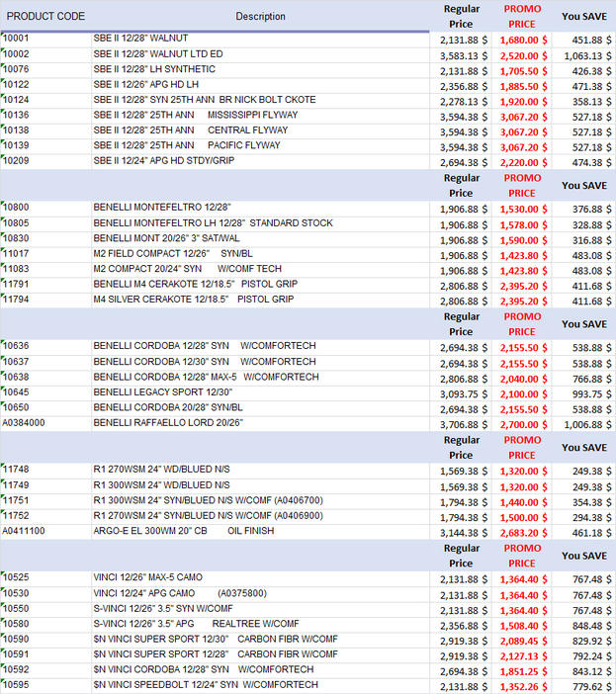Click promo price 2,700.00 $
Screen dimensions: 616x694
(523, 425)
